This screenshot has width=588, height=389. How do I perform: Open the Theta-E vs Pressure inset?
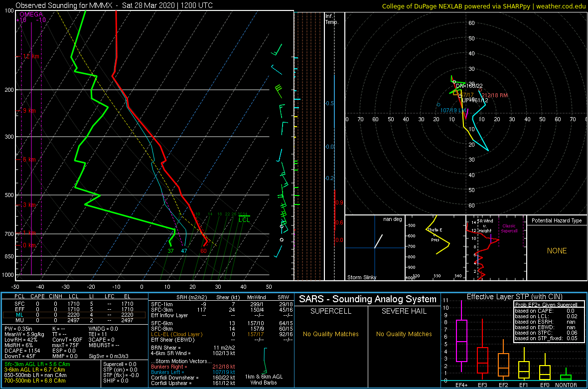coord(435,248)
